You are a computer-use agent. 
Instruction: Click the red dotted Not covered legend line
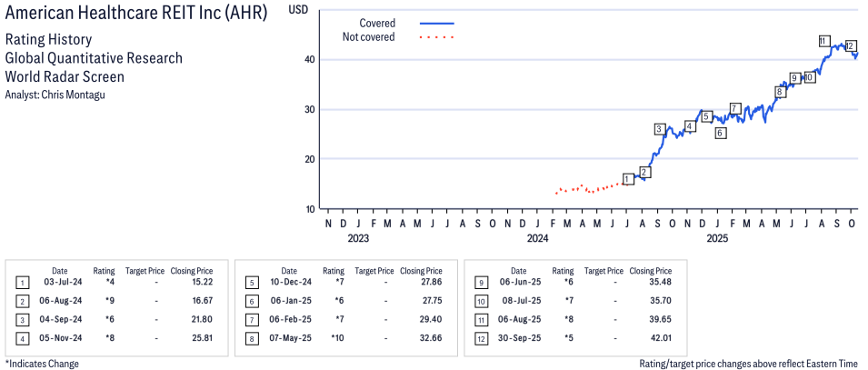(437, 37)
